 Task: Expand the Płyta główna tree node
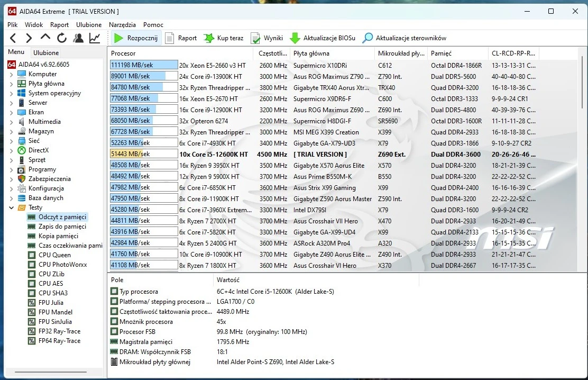tap(12, 84)
